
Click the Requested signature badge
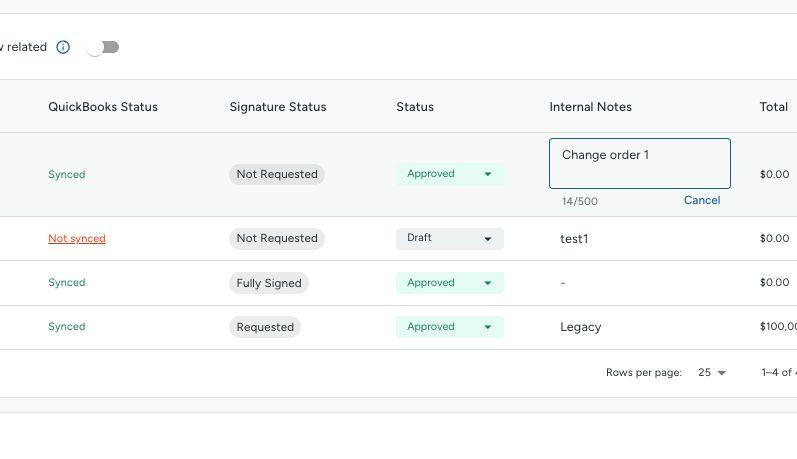265,327
